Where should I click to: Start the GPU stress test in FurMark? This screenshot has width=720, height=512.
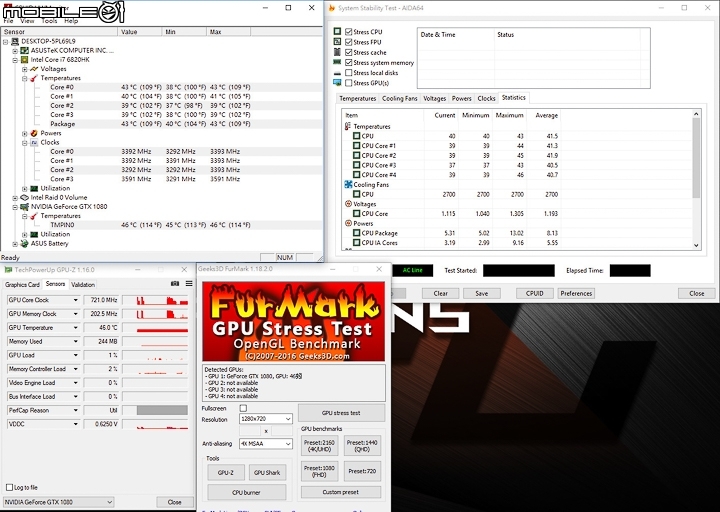click(341, 413)
